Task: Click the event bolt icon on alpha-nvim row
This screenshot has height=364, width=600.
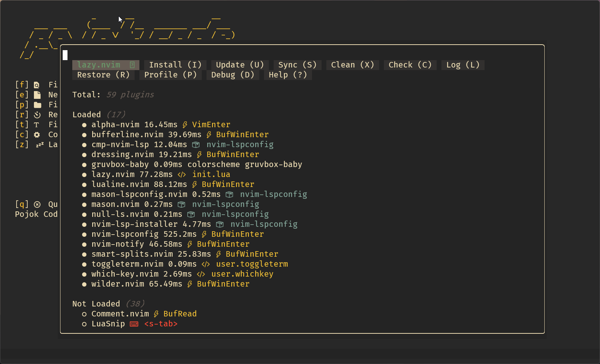Action: point(185,125)
